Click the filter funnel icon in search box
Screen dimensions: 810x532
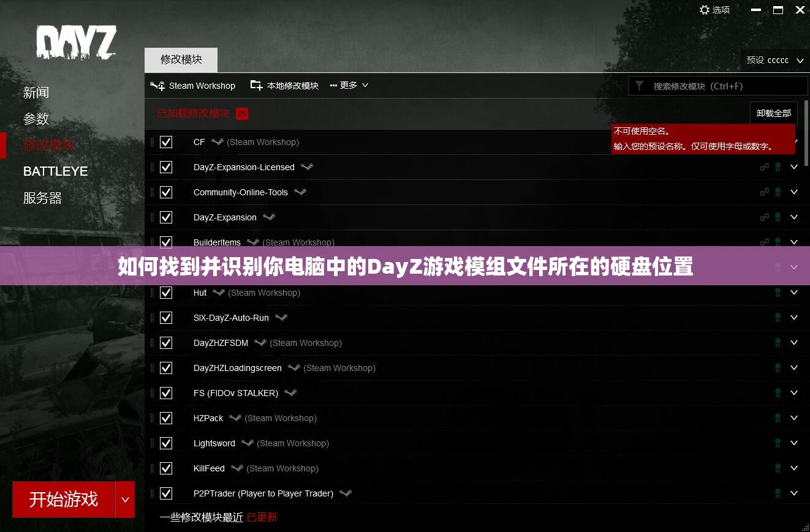(639, 86)
